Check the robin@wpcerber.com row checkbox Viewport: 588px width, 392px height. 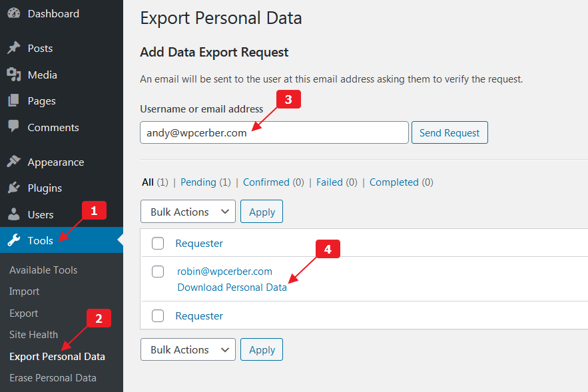(x=158, y=272)
